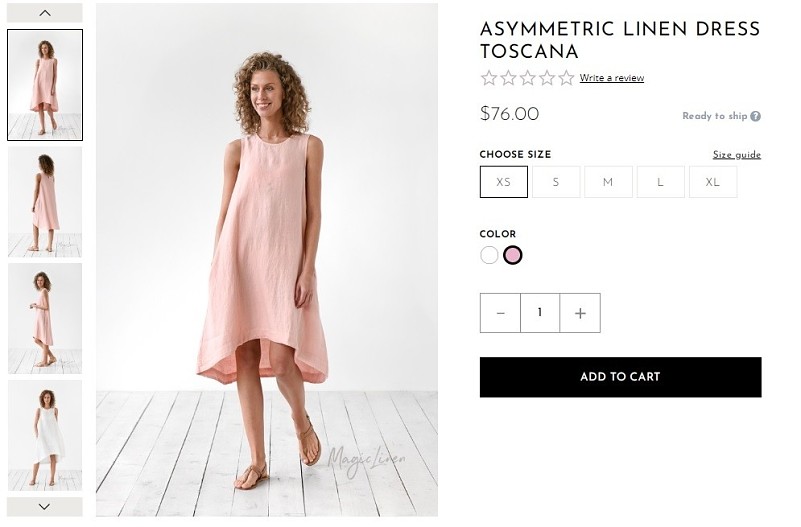Image resolution: width=801 pixels, height=527 pixels.
Task: Click the Ready to ship help icon
Action: [x=756, y=116]
